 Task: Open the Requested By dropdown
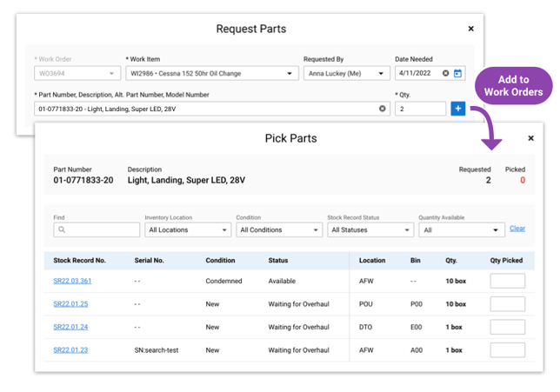point(346,73)
